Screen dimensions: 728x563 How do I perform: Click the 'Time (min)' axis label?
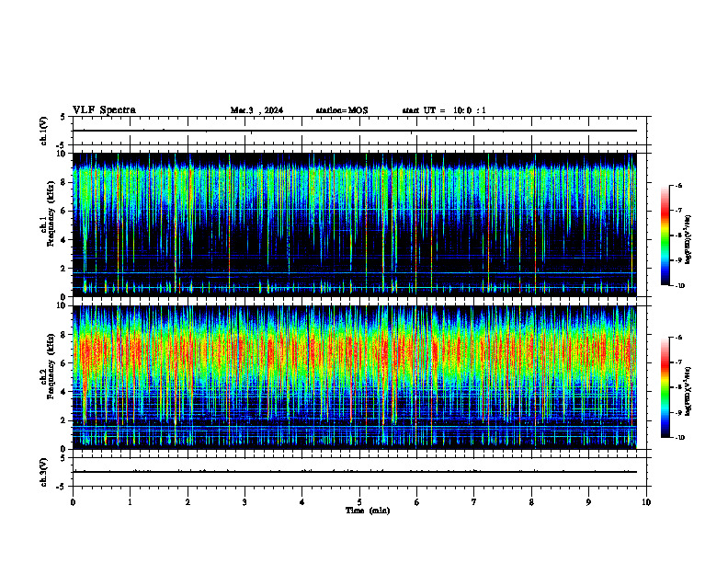coord(368,511)
